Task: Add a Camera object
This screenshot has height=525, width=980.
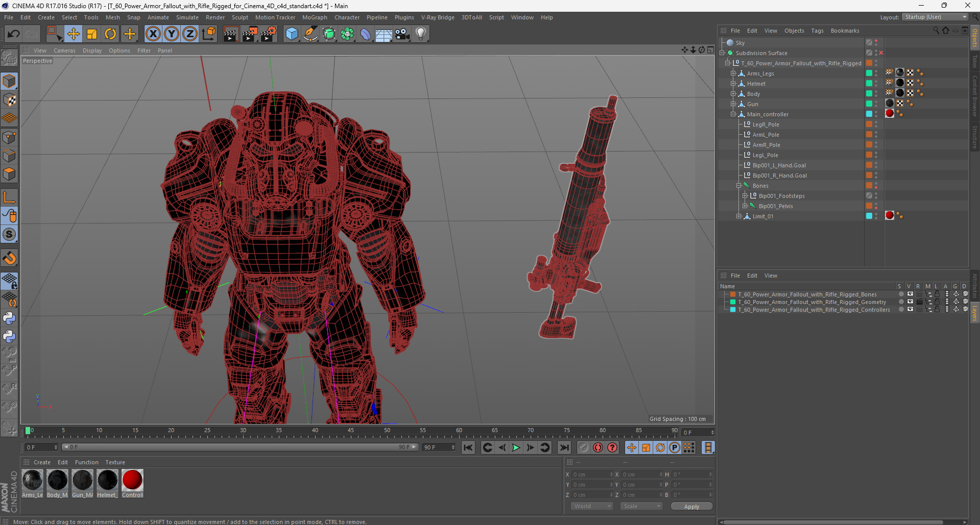Action: point(402,34)
